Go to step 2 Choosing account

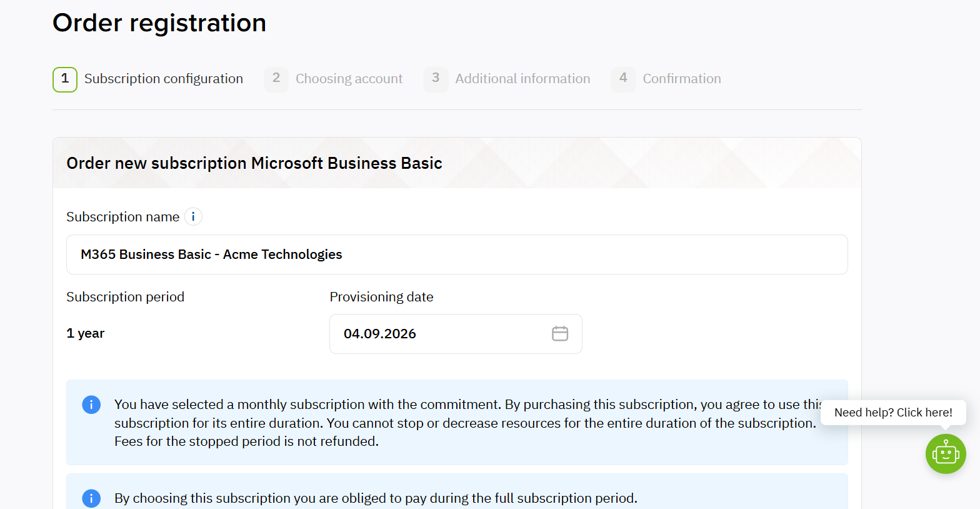(333, 79)
